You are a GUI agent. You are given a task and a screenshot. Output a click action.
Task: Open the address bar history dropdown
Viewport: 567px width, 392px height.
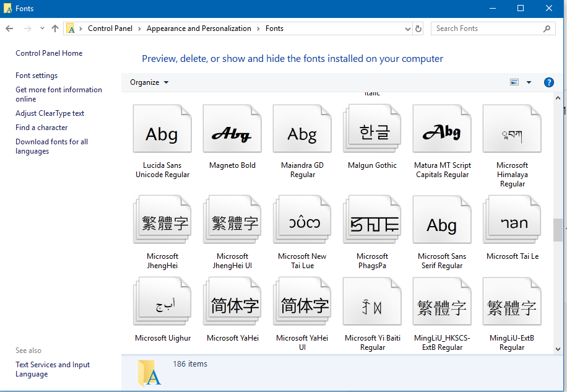click(407, 28)
